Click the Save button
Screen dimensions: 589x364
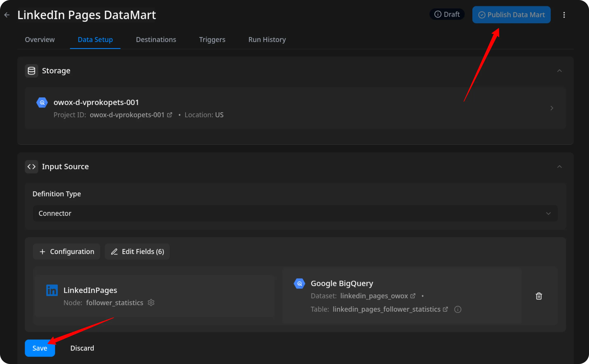click(x=40, y=348)
